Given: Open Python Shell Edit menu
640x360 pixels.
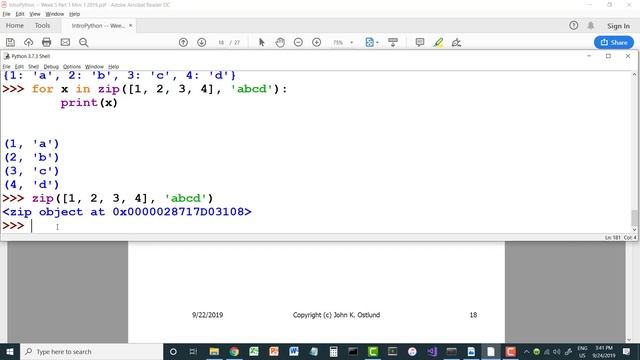Looking at the screenshot, I should (19, 67).
